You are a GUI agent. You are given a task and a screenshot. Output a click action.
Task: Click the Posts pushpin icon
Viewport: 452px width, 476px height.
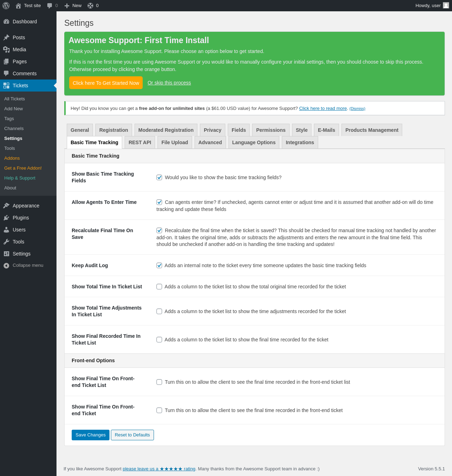click(6, 37)
